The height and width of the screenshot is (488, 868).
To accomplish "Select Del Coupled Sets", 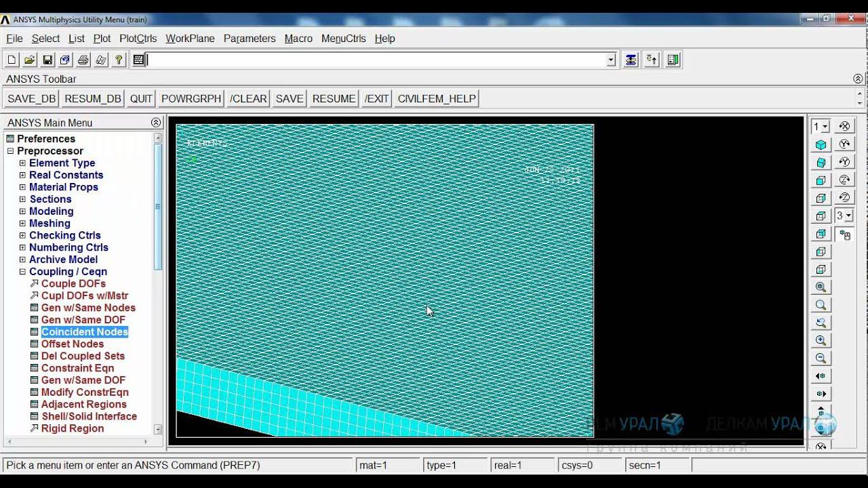I will click(x=83, y=357).
